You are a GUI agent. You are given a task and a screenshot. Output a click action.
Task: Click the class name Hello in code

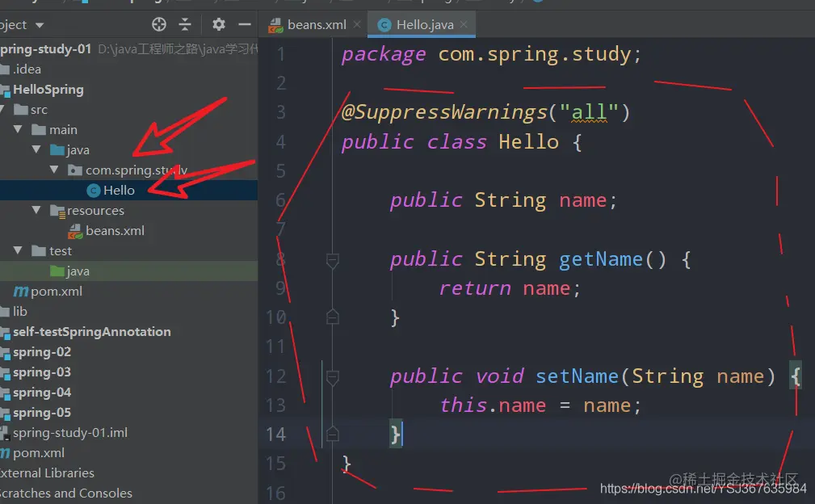(528, 142)
